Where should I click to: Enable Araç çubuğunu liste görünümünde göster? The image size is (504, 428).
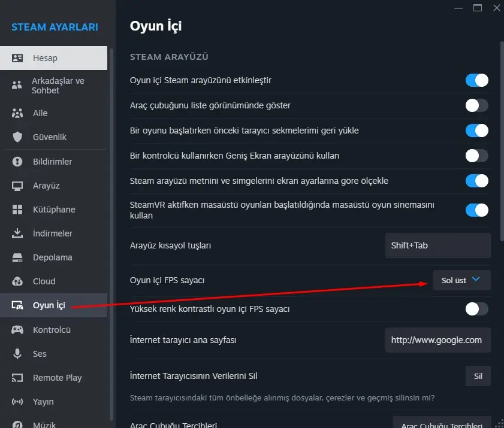pyautogui.click(x=477, y=105)
